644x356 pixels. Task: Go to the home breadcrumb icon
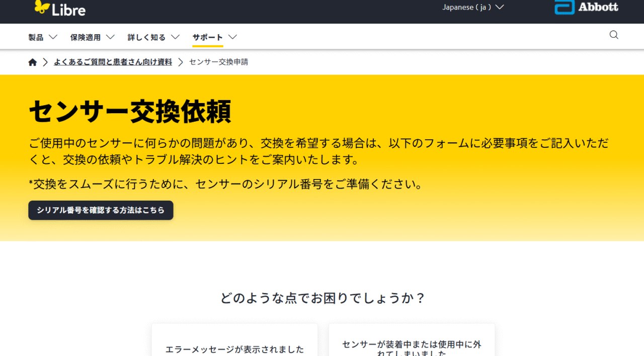pyautogui.click(x=33, y=62)
